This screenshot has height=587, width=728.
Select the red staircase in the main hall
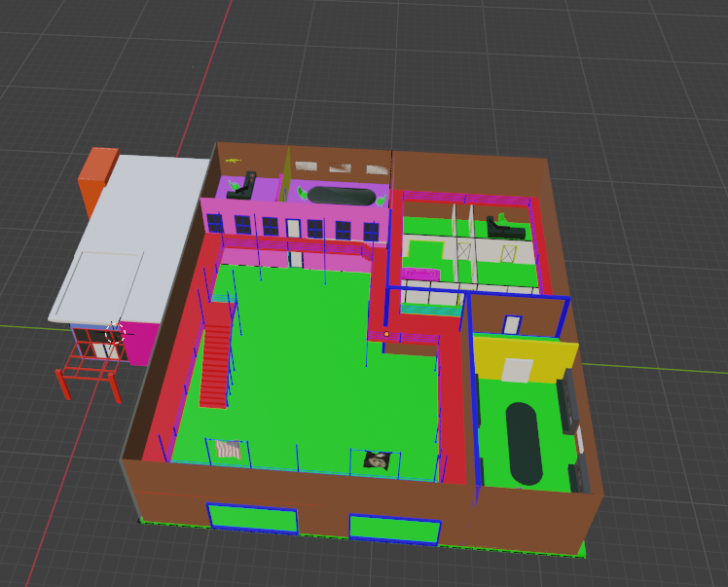[x=215, y=366]
